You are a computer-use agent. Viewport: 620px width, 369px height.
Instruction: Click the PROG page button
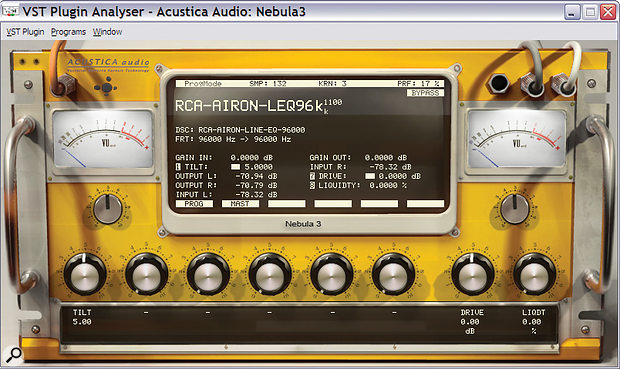coord(194,204)
